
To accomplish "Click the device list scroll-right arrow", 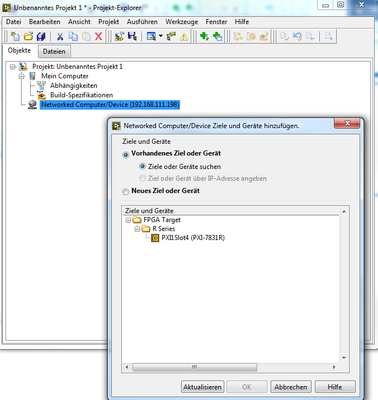I will (334, 367).
